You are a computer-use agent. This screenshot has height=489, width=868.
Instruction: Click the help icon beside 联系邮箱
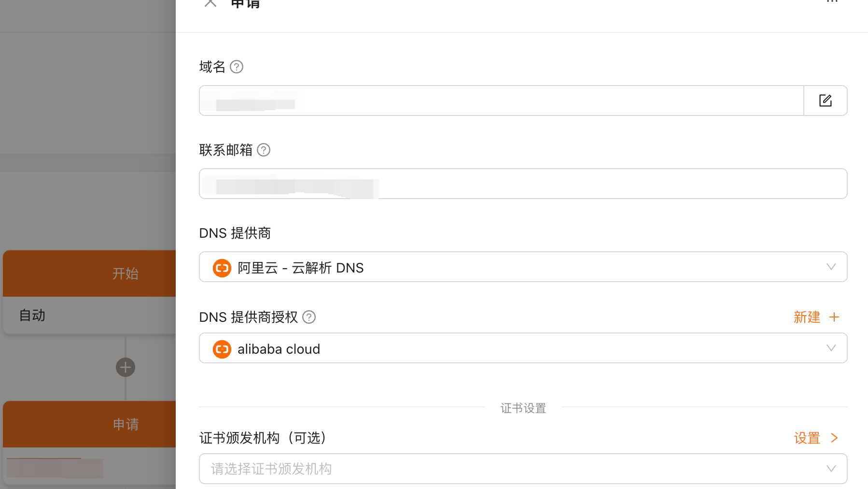[264, 150]
